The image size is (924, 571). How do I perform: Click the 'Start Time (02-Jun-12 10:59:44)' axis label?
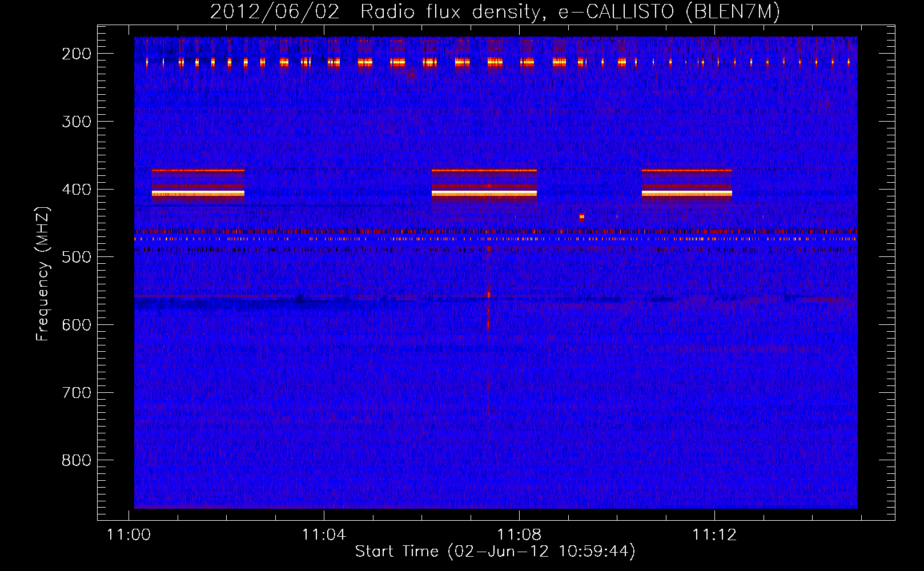pyautogui.click(x=495, y=551)
